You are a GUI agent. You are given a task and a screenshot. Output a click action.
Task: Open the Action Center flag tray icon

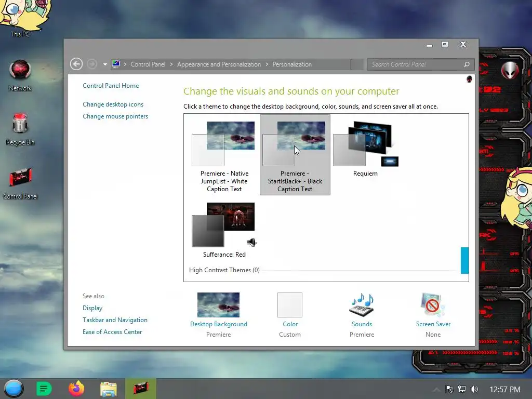[x=449, y=389]
